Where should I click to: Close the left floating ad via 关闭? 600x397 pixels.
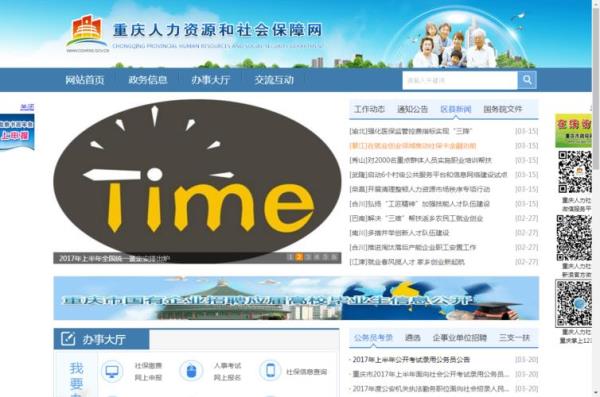tap(27, 107)
